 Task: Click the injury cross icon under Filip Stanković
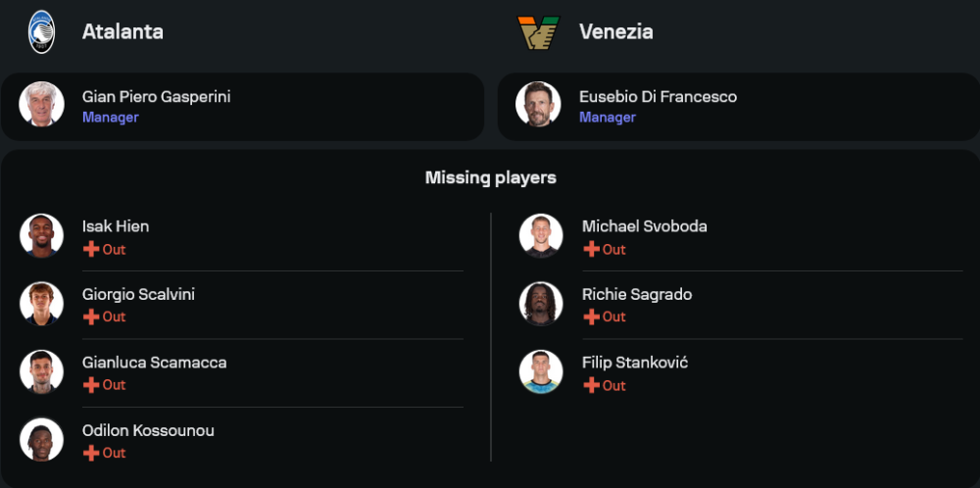pos(591,385)
